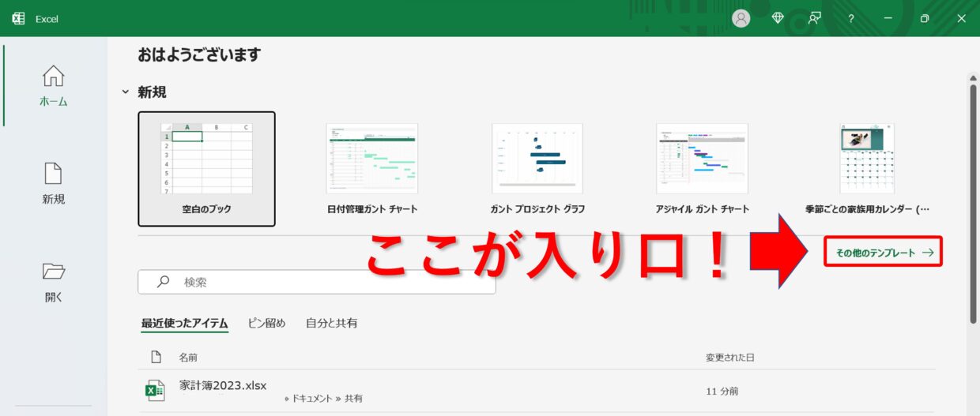980x416 pixels.
Task: Switch to the 自分と共有 tab
Action: tap(331, 323)
